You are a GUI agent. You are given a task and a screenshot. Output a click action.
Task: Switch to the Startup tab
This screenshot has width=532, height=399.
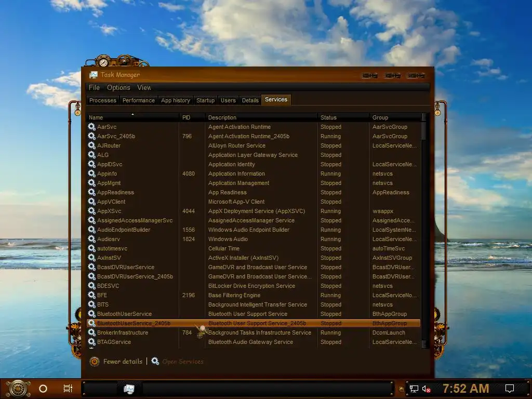point(205,100)
